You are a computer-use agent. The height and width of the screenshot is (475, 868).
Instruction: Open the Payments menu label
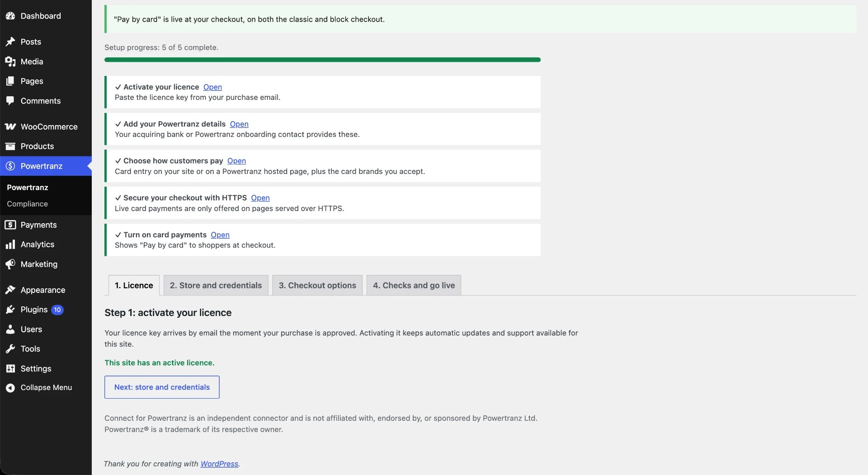click(38, 225)
